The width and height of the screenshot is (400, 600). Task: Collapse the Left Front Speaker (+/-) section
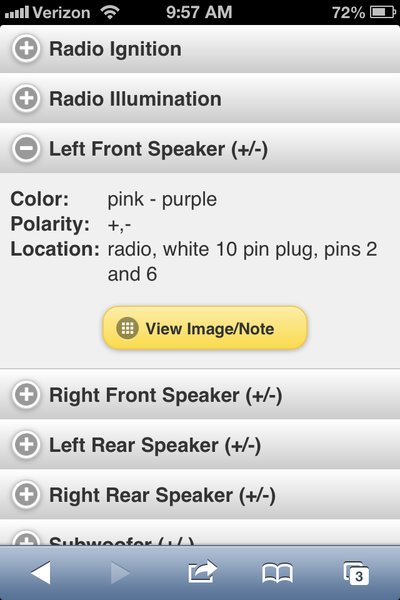200,148
